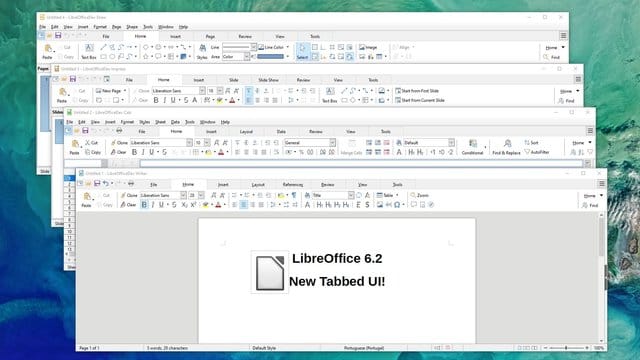Insert special character (Omega) in Writer
The width and height of the screenshot is (640, 360).
[x=397, y=205]
